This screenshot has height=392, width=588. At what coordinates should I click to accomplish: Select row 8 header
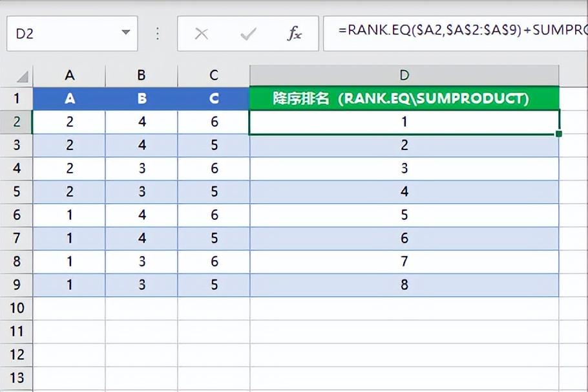17,261
